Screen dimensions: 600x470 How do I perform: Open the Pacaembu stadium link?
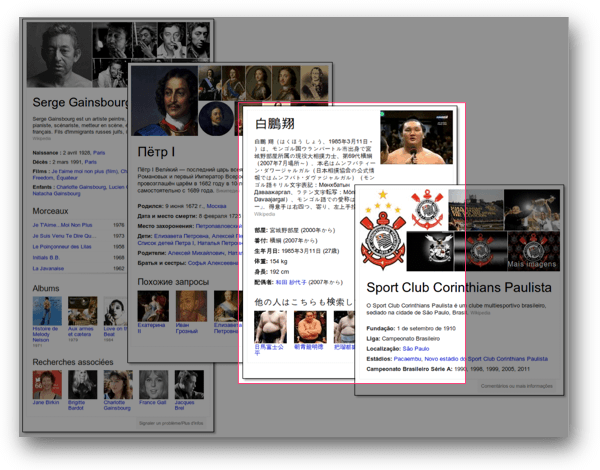(x=408, y=359)
